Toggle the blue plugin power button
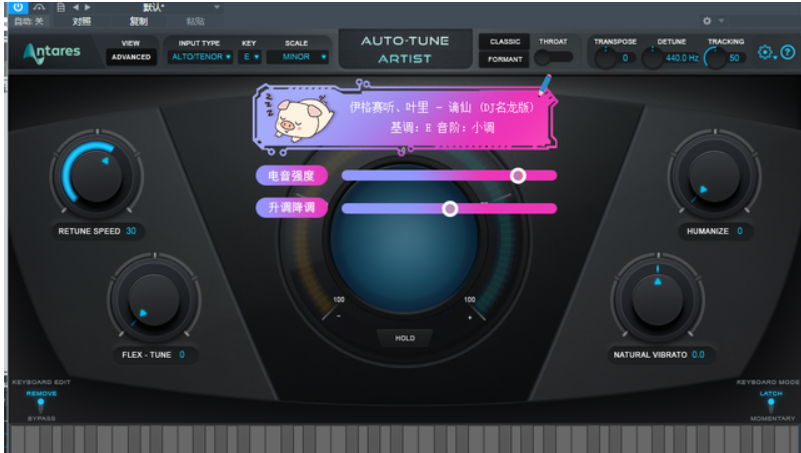This screenshot has width=801, height=453. click(18, 7)
